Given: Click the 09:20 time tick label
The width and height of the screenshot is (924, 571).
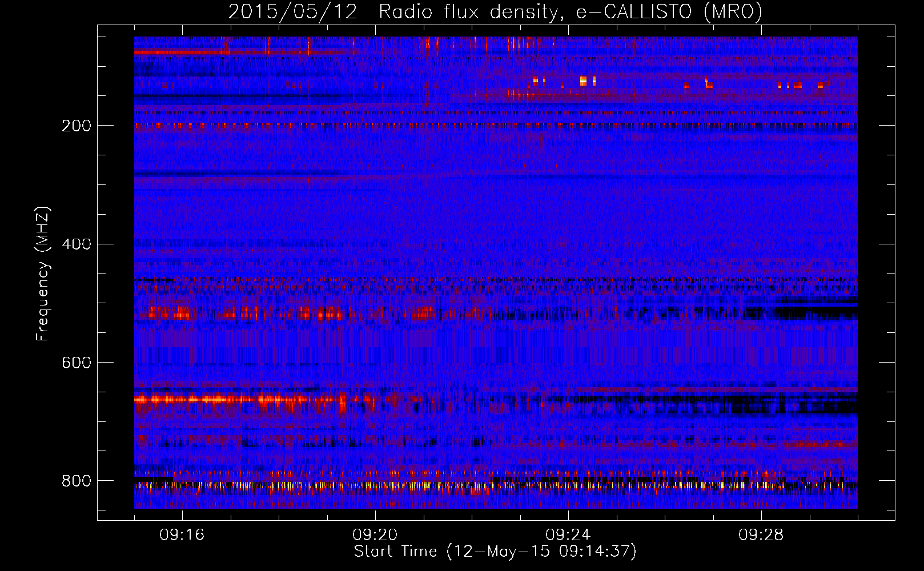Looking at the screenshot, I should pos(375,535).
